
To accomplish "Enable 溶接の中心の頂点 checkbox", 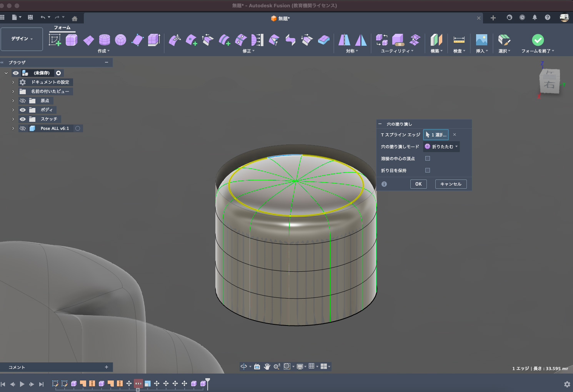I will [428, 158].
